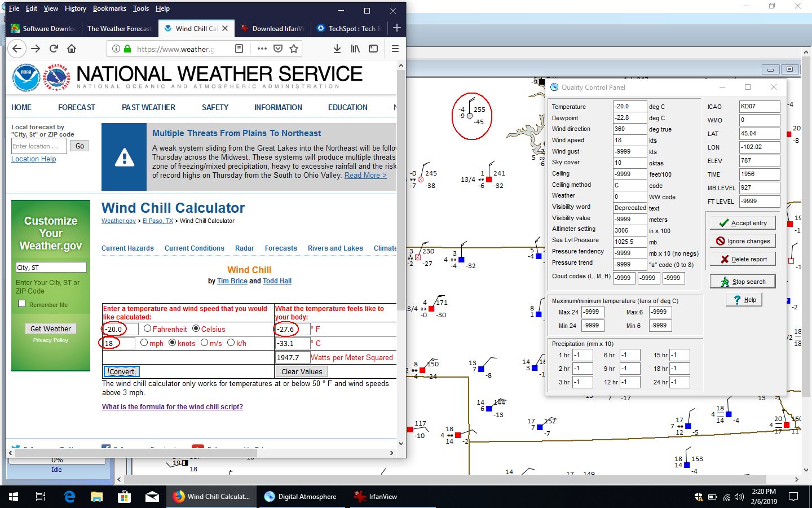Open Mail app from taskbar
The width and height of the screenshot is (812, 508).
point(152,497)
